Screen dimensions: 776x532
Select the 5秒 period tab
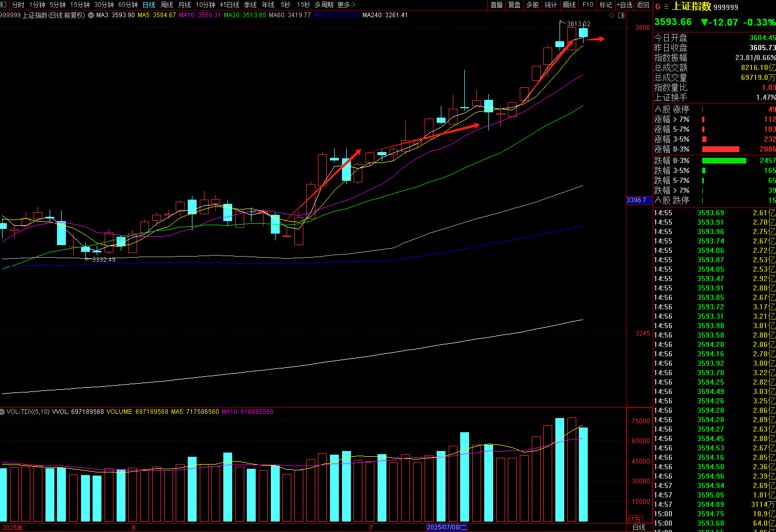click(286, 5)
